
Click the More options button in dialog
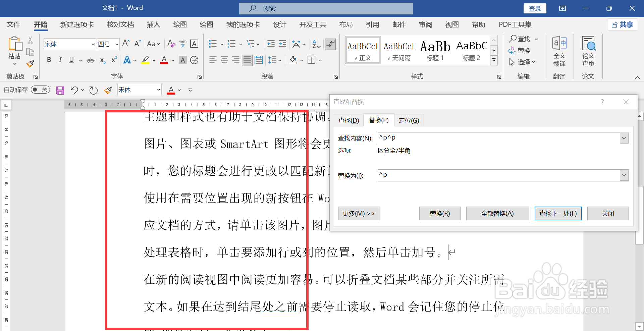click(359, 214)
